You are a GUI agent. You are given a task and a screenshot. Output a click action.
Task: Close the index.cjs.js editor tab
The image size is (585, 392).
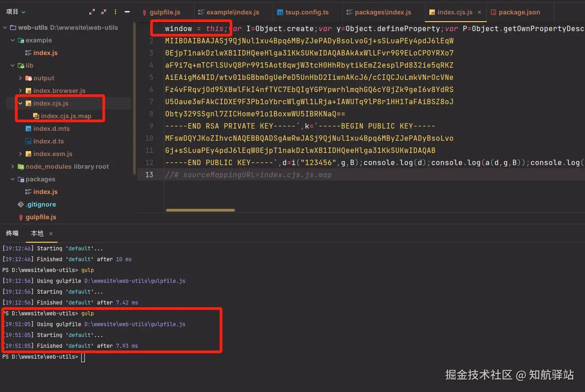[479, 13]
